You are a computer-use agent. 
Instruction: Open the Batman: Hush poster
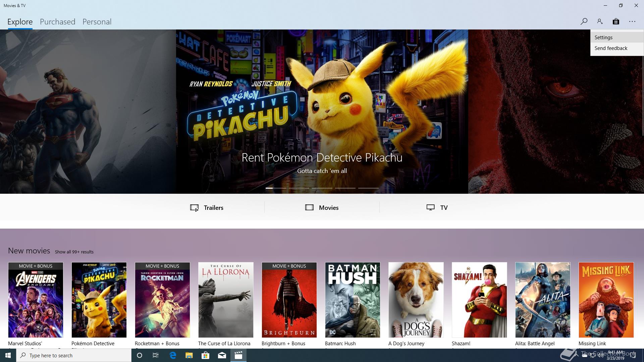353,300
